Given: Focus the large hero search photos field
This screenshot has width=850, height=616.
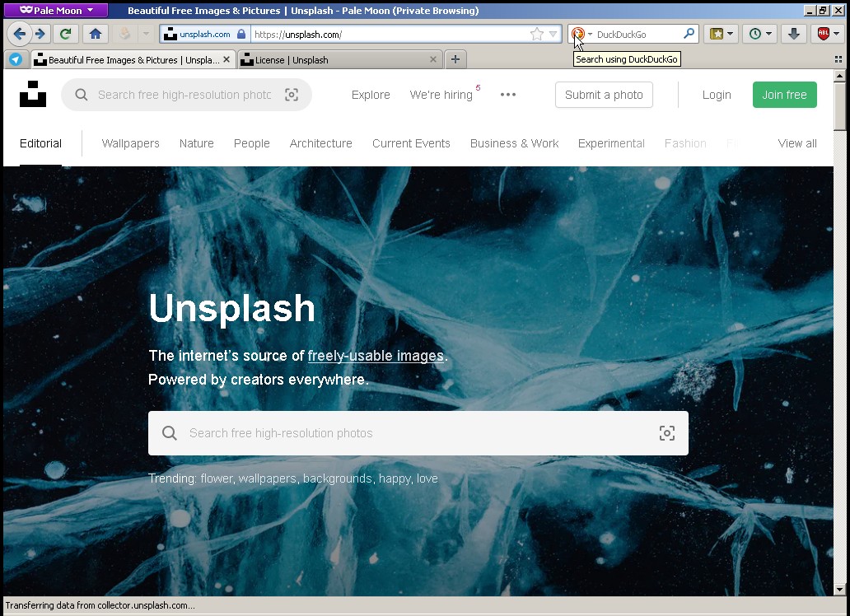Looking at the screenshot, I should (418, 432).
